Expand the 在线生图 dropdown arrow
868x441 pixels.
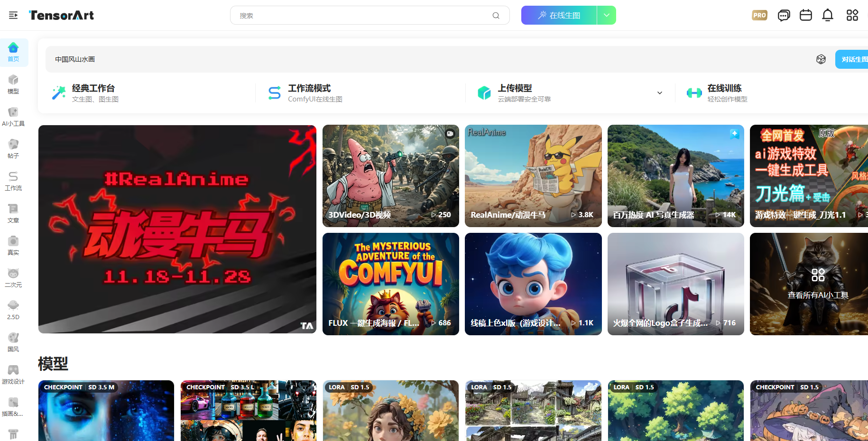(606, 15)
